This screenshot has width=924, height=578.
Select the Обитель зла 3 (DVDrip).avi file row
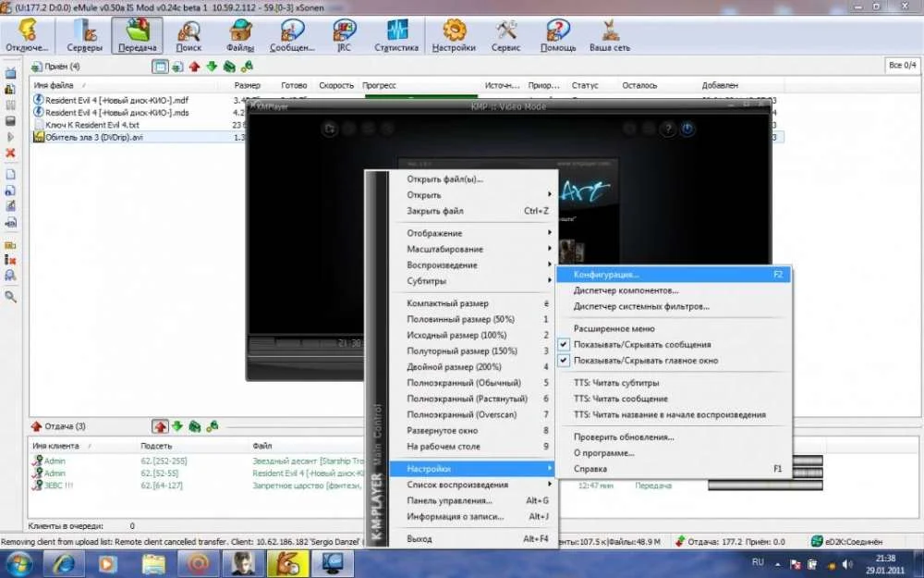pos(88,137)
